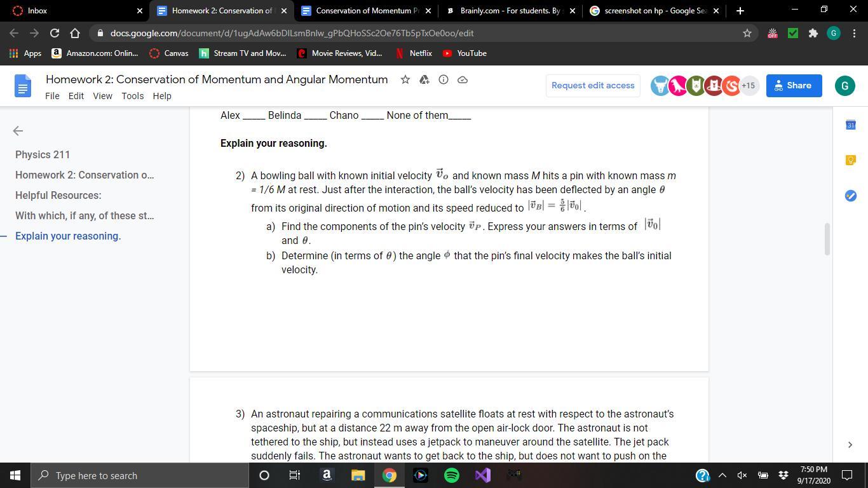868x488 pixels.
Task: Switch to screenshot on hp Google Search tab
Action: click(654, 11)
